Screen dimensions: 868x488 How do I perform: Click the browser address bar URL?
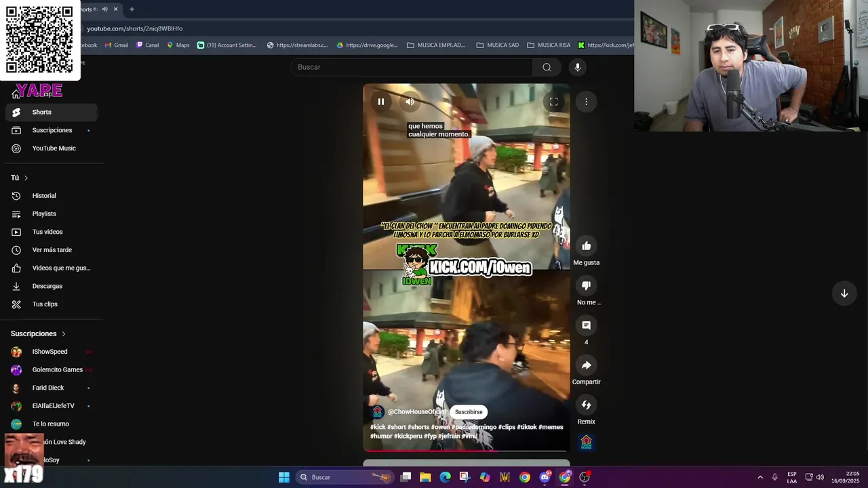[135, 28]
